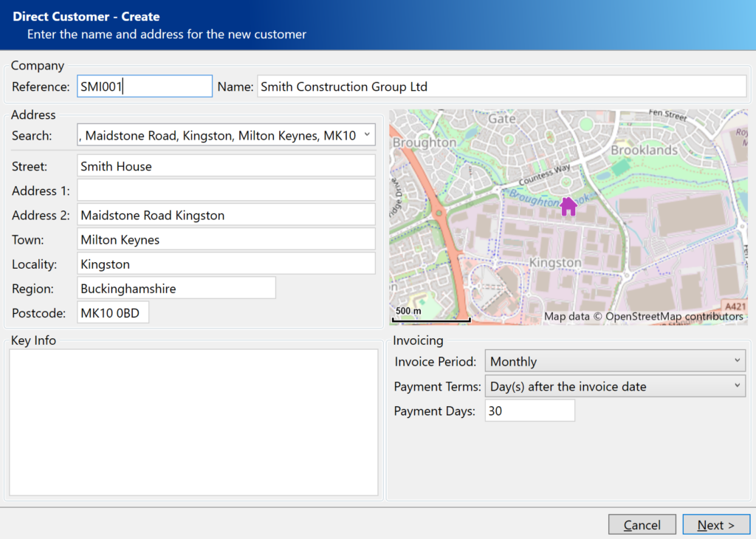756x539 pixels.
Task: Open the Payment Terms dropdown
Action: (615, 386)
